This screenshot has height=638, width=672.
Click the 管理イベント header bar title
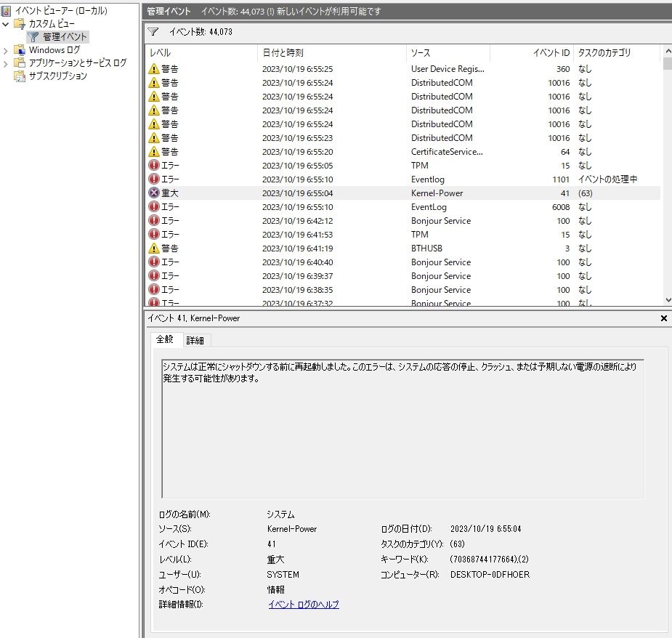pos(169,11)
